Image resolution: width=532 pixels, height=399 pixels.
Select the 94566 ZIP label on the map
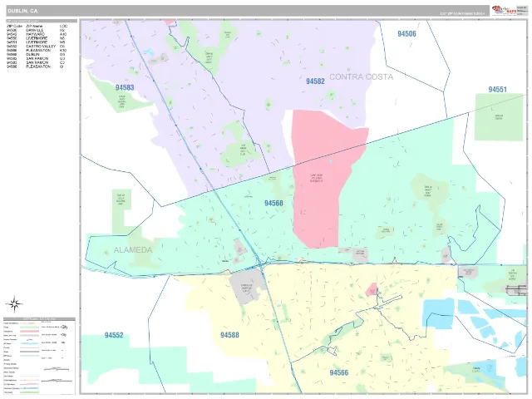pos(338,372)
